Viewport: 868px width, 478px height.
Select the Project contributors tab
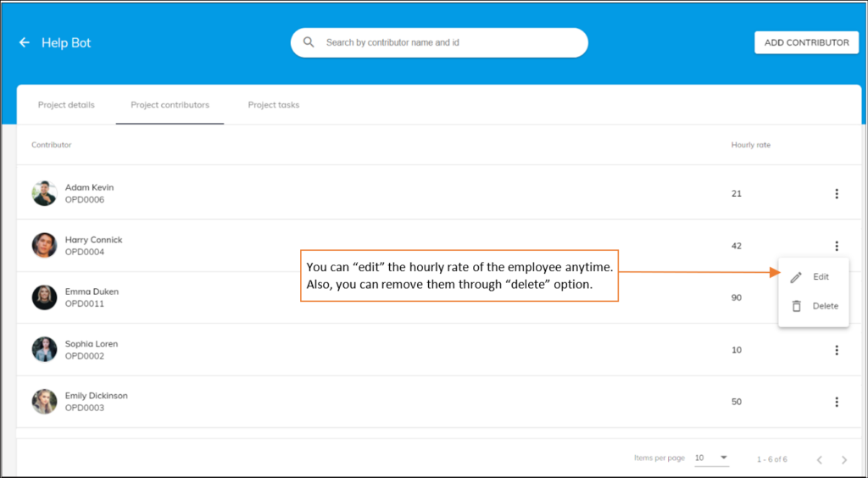(170, 105)
